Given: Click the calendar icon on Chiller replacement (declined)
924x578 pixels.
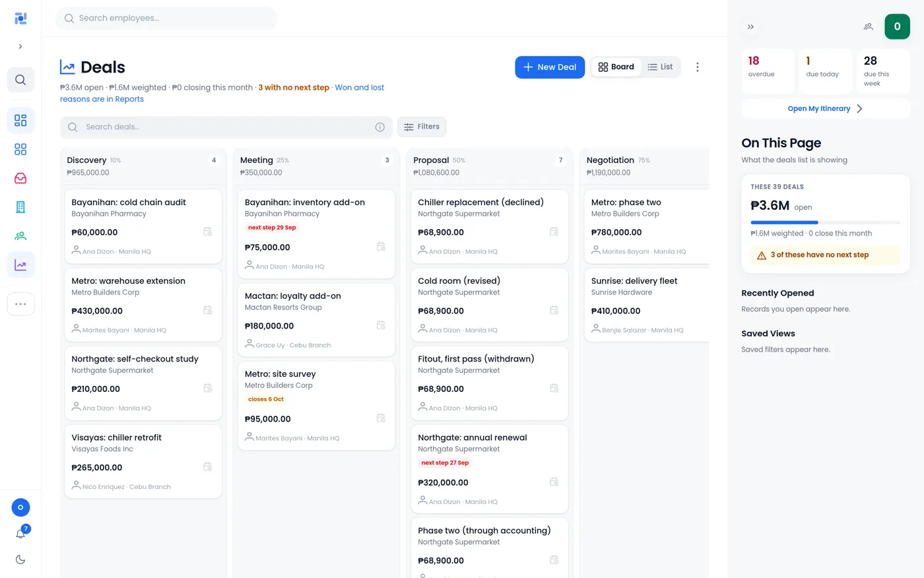Looking at the screenshot, I should tap(554, 232).
